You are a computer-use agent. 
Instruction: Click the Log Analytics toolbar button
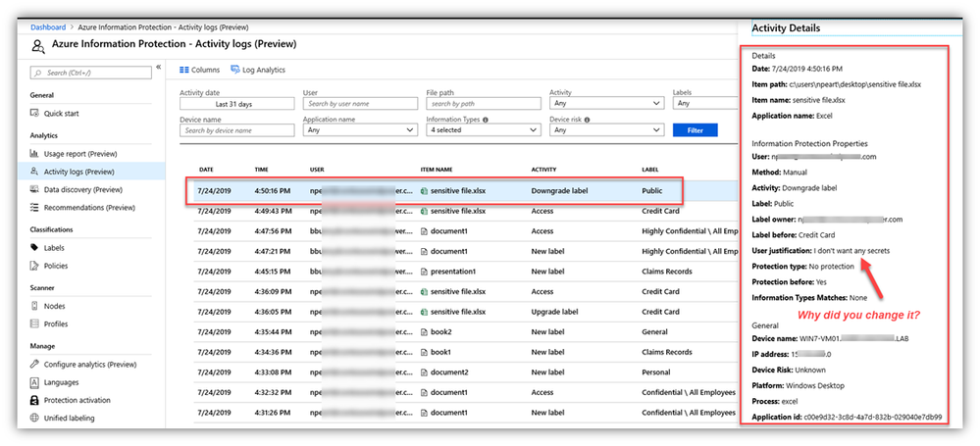point(258,70)
